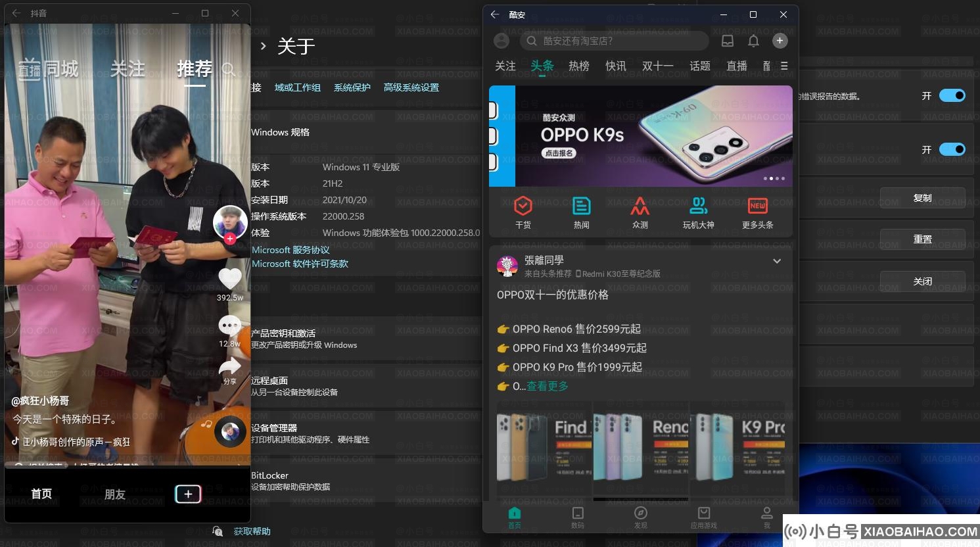The image size is (980, 547).
Task: Click the 重置 button
Action: click(923, 239)
